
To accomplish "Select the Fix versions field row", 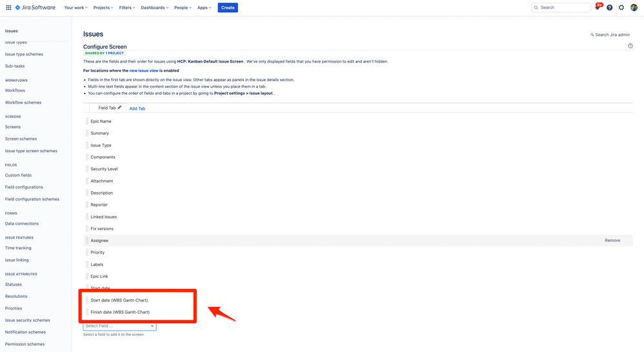I will [358, 228].
